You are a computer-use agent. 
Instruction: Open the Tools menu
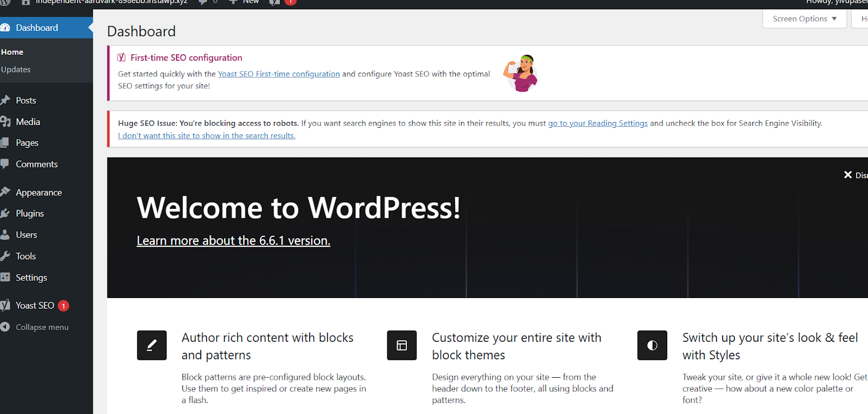(x=26, y=256)
